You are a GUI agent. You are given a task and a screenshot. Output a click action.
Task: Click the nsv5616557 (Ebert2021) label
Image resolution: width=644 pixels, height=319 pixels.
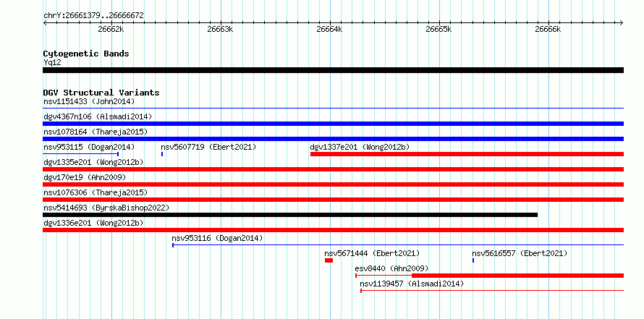[x=520, y=253]
